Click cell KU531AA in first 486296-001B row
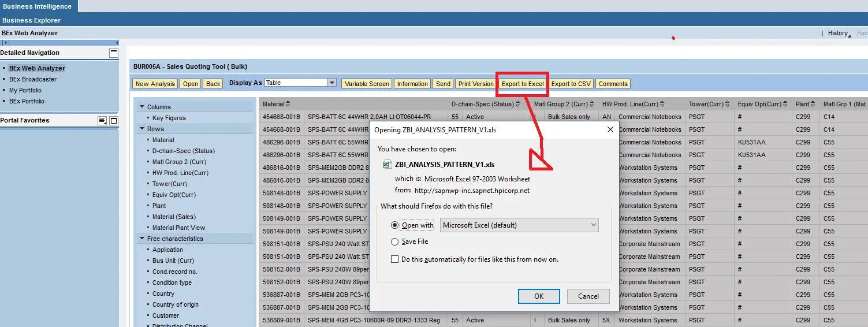 point(762,142)
